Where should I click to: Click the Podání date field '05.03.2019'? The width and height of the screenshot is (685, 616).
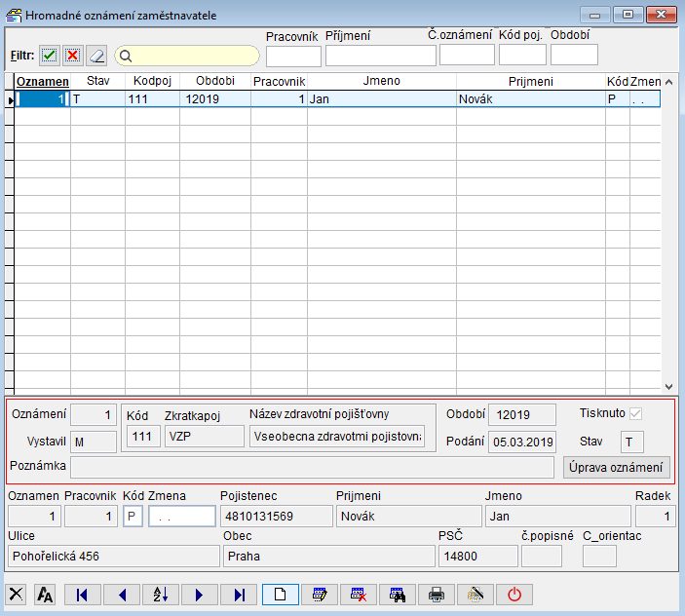522,442
